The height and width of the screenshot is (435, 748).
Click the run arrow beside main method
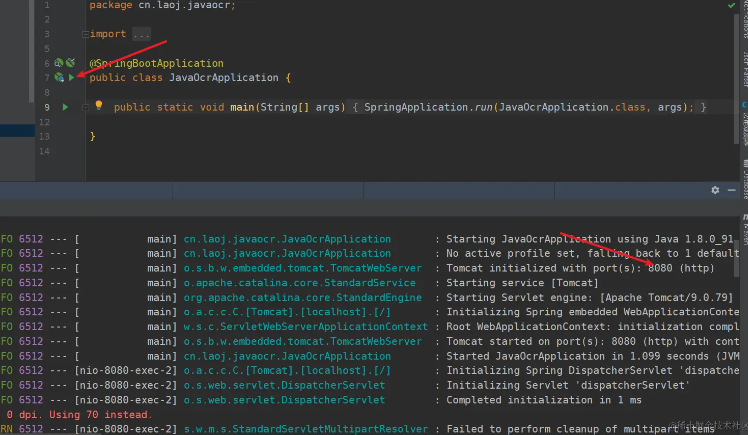pos(65,107)
